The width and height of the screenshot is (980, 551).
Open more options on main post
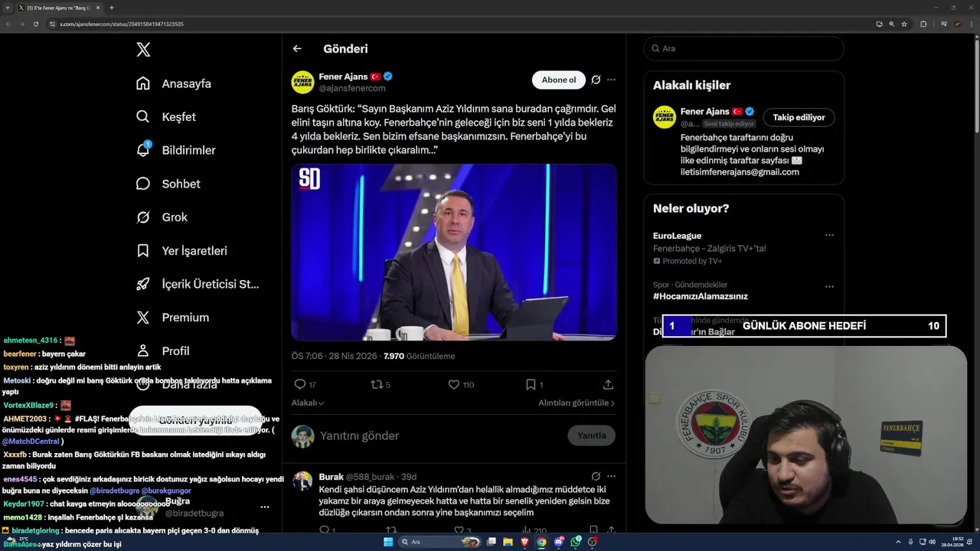611,80
